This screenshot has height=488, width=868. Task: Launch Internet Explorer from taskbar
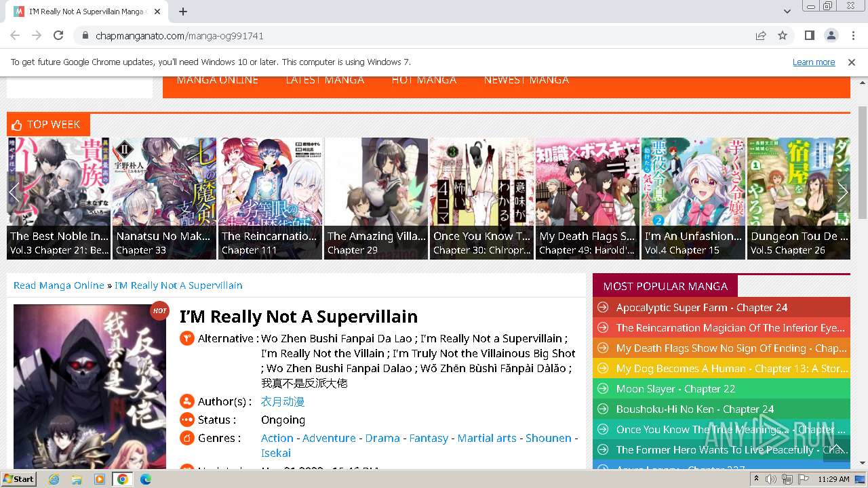pyautogui.click(x=54, y=479)
